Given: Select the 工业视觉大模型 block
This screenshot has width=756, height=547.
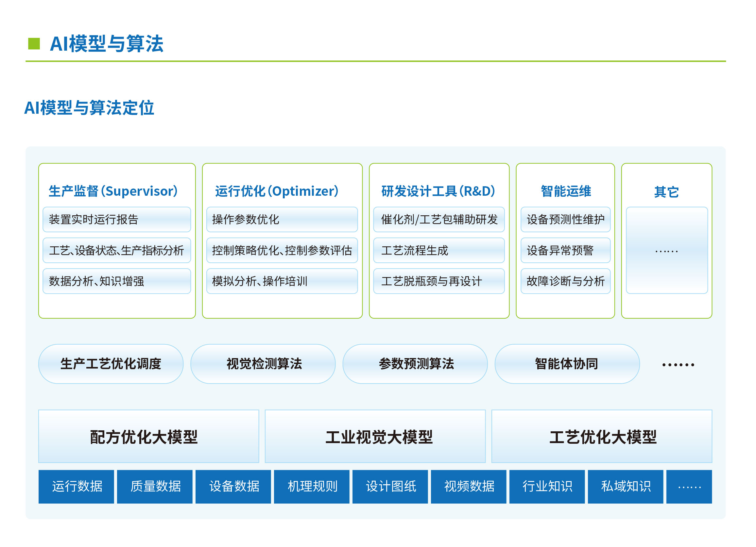Looking at the screenshot, I should [376, 437].
